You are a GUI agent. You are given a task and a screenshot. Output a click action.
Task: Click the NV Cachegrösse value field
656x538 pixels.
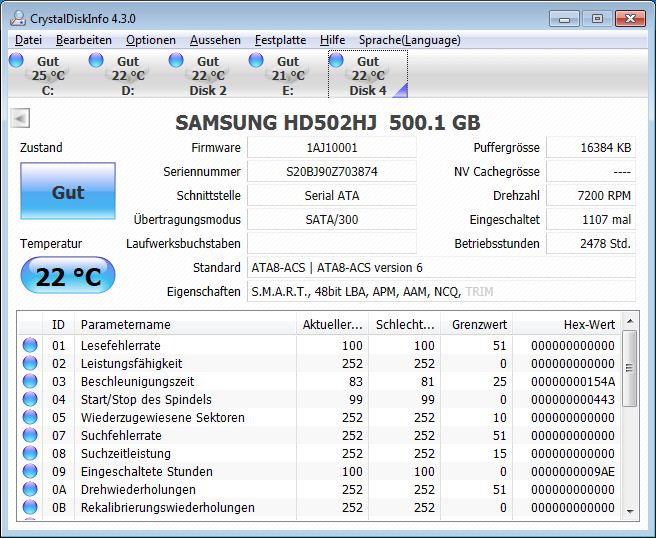591,172
